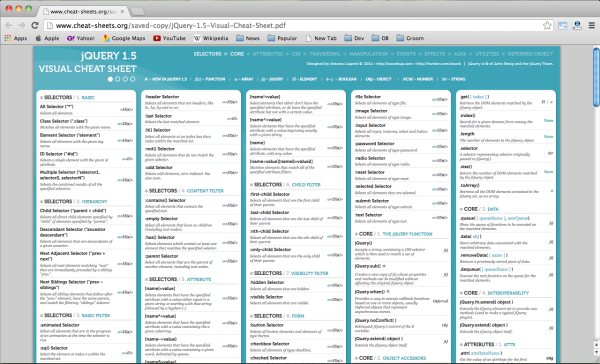Viewport: 600px width, 364px height.
Task: Click EFFECTS in the top navigation
Action: (435, 54)
